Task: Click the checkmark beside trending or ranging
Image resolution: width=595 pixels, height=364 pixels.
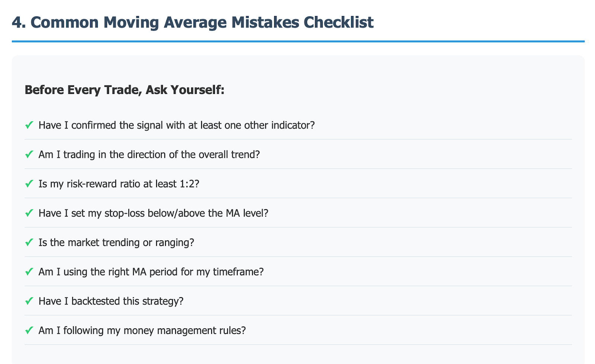Action: (x=29, y=243)
